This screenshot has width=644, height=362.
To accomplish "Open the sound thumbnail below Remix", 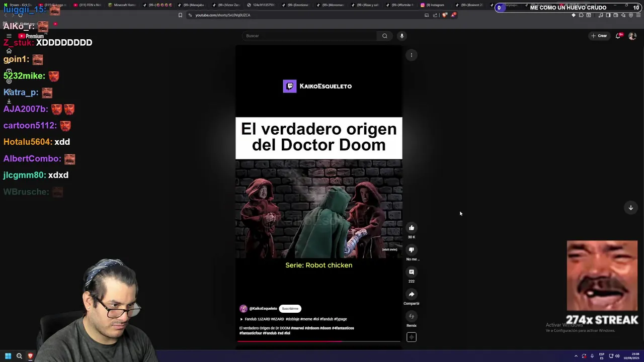I will pos(412,337).
